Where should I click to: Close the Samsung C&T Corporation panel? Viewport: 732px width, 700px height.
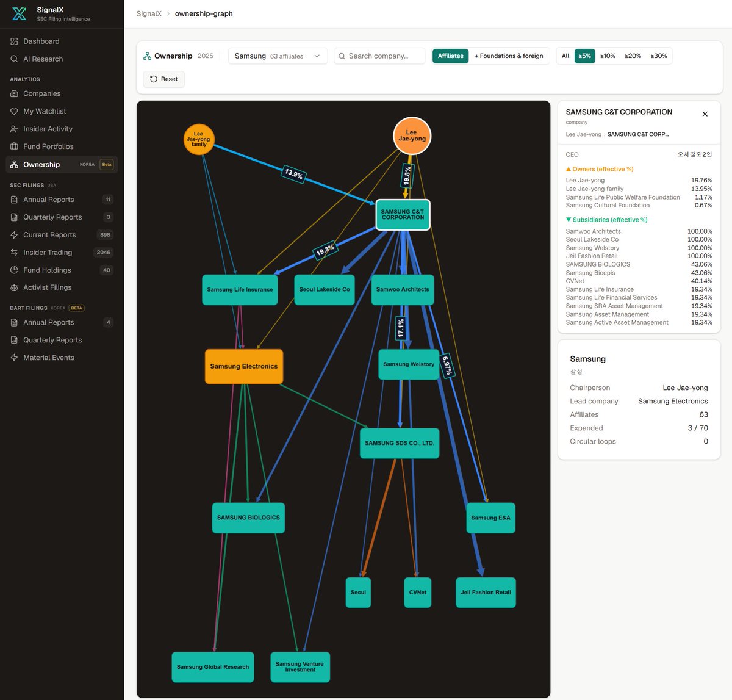pyautogui.click(x=705, y=114)
